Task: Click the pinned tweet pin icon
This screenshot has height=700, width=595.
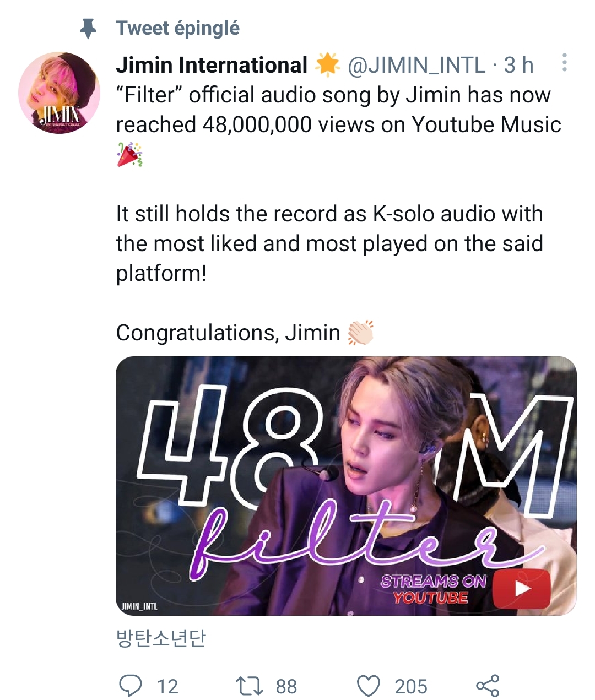Action: [x=88, y=29]
